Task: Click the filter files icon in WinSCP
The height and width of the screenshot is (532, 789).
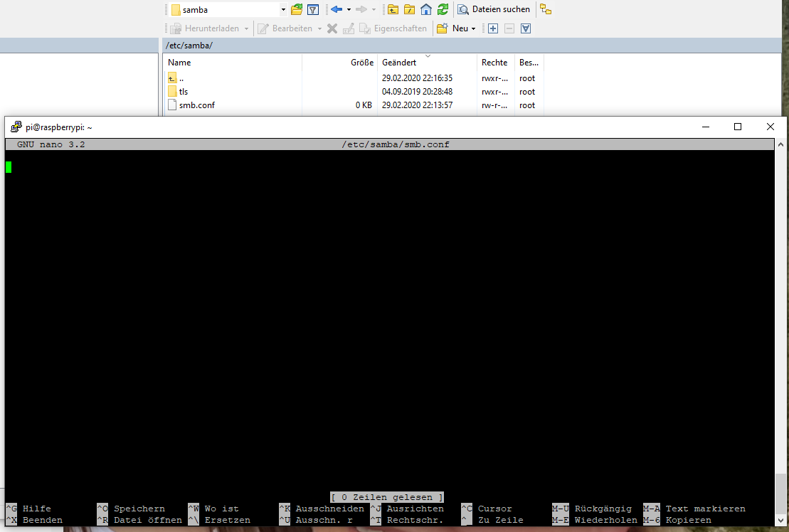Action: pyautogui.click(x=313, y=9)
